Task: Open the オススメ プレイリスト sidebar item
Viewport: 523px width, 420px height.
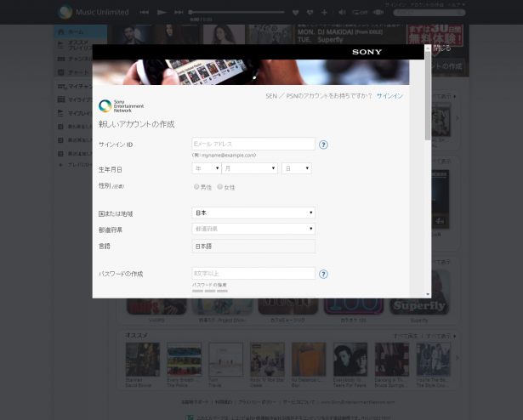Action: (75, 45)
